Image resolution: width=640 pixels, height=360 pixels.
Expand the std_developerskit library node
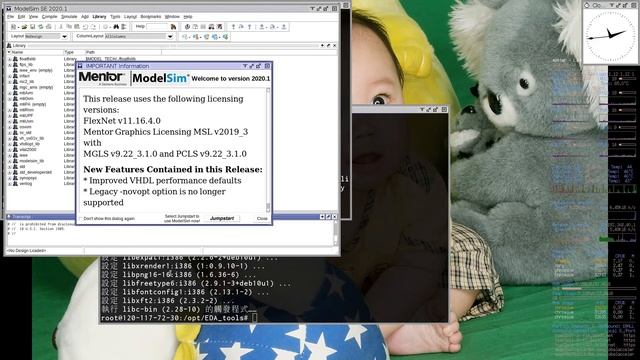9,172
